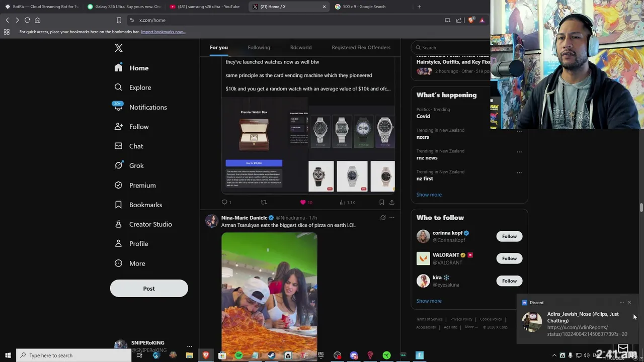Follow VALORANT
Screen dimensions: 644x362
click(509, 258)
